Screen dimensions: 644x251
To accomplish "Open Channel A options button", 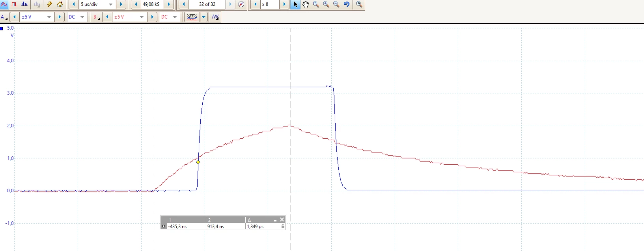I will click(4, 17).
